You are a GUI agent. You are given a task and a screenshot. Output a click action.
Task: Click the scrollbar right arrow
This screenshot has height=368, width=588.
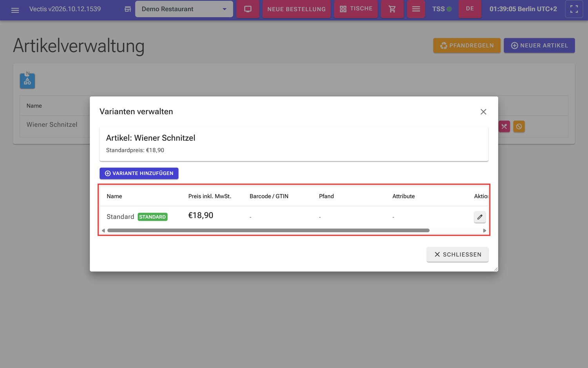[485, 231]
